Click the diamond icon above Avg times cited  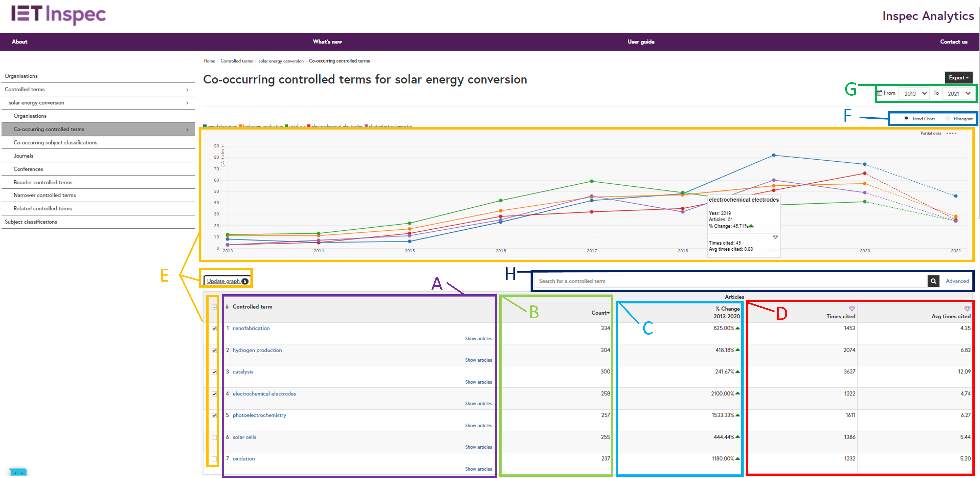pos(967,308)
